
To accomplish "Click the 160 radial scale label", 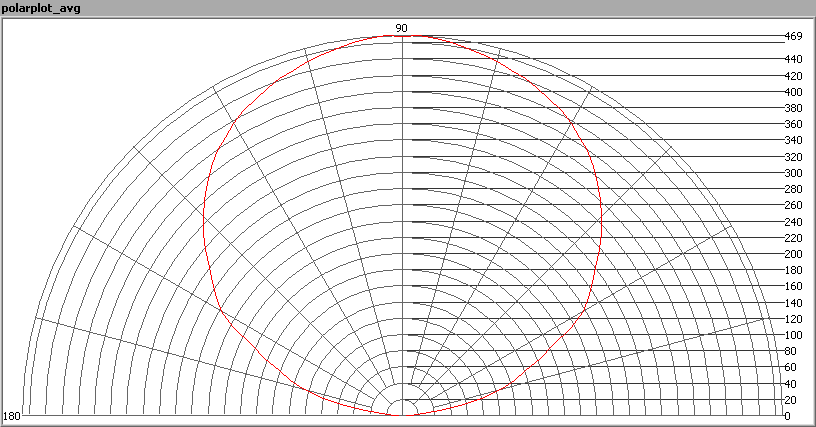I will click(x=793, y=287).
